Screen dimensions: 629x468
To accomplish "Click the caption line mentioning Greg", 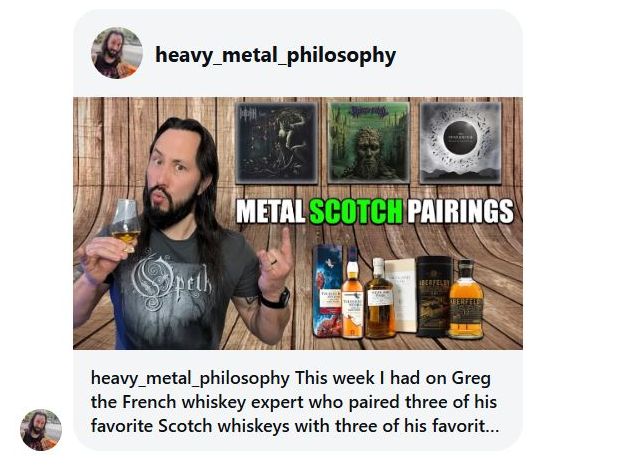I will tap(291, 378).
